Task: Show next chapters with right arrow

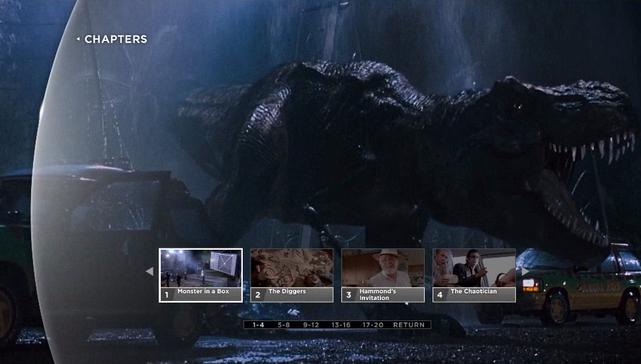Action: 525,271
